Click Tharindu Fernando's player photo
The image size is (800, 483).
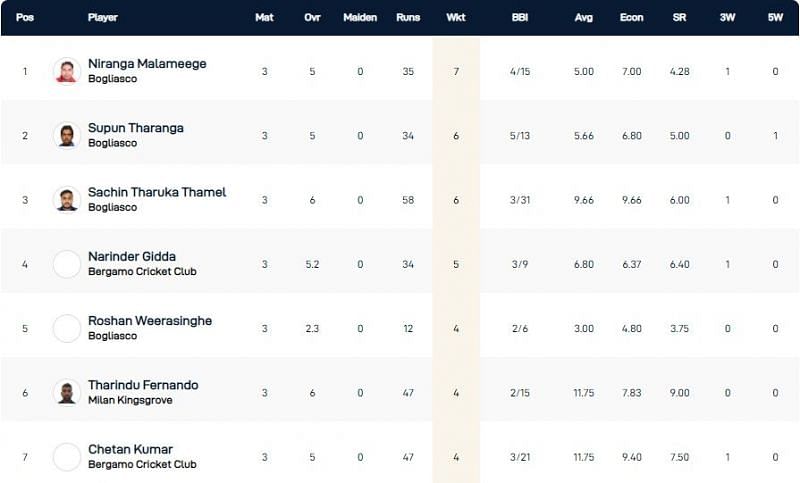pyautogui.click(x=67, y=392)
